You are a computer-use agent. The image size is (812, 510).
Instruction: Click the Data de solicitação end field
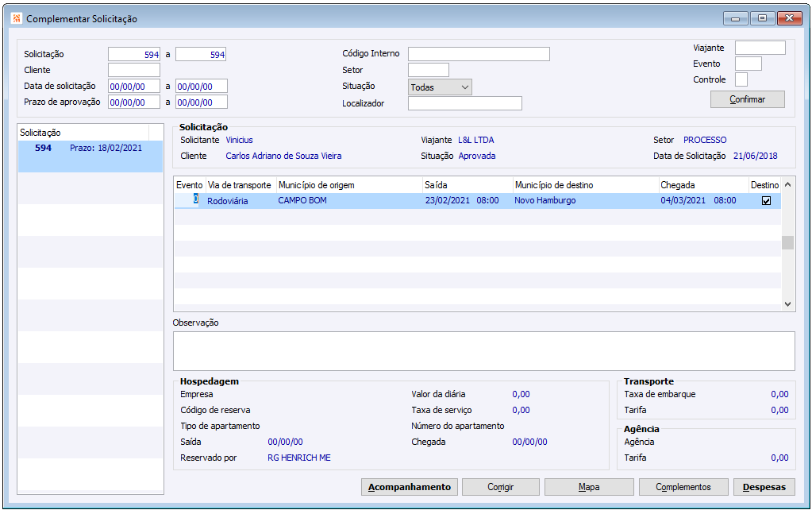[202, 86]
